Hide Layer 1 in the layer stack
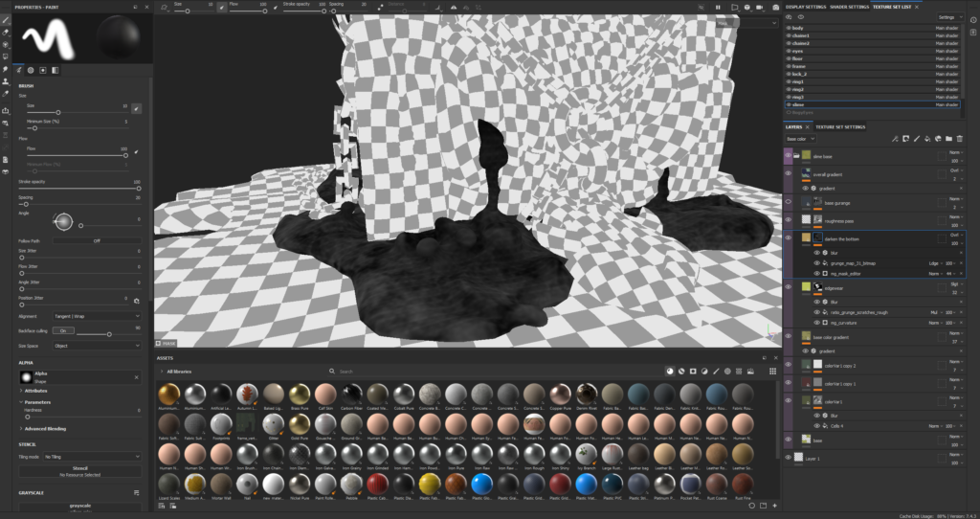 789,458
